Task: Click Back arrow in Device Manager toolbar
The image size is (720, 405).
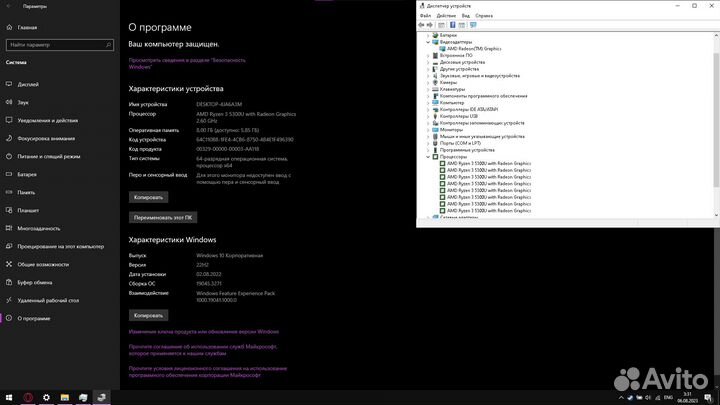Action: point(422,25)
